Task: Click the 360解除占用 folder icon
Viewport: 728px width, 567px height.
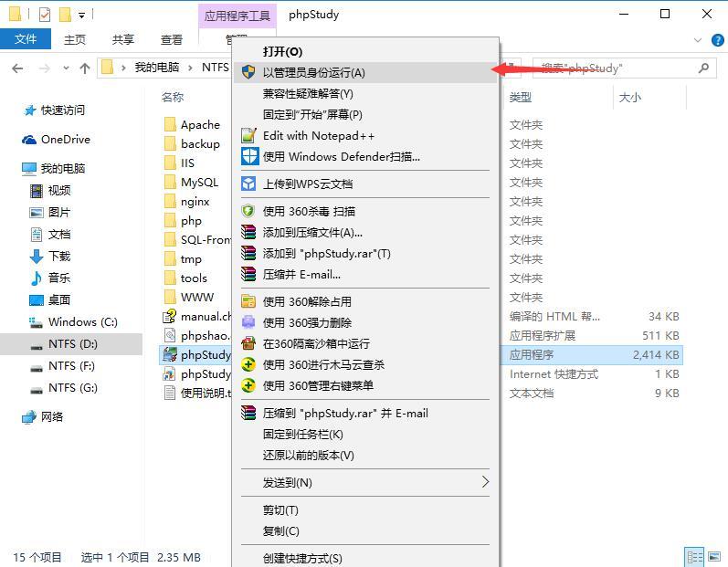Action: point(248,301)
